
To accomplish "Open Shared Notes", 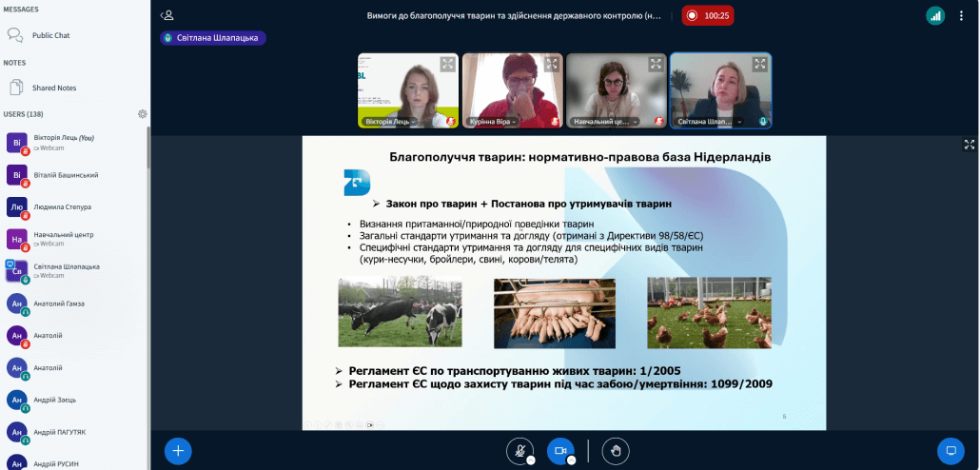I will (53, 88).
